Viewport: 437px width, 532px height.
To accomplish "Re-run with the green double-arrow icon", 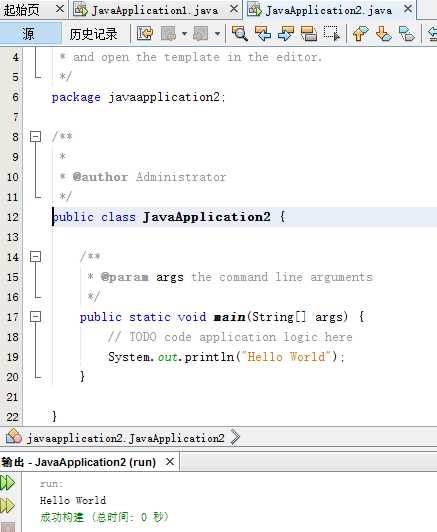I will point(7,482).
